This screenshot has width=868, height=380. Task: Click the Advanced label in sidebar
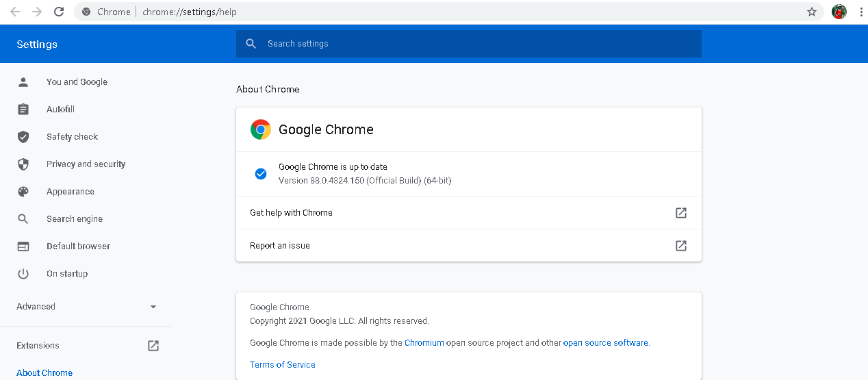[x=36, y=307]
